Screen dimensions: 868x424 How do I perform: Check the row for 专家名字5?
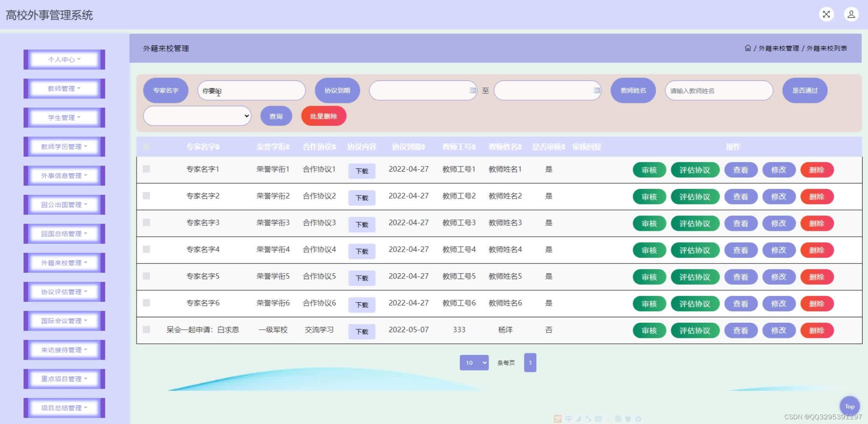pos(146,276)
